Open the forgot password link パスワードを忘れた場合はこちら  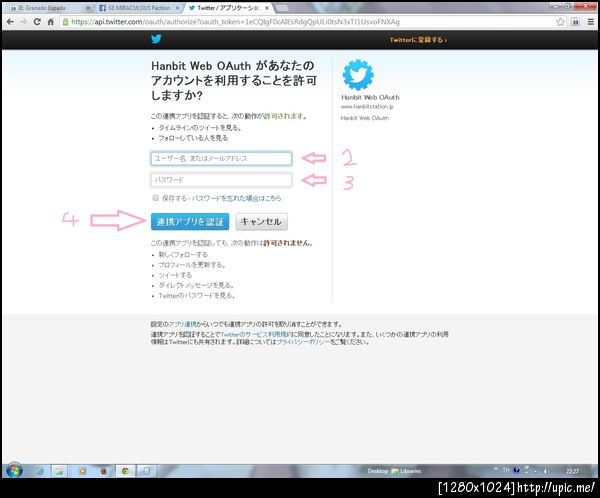click(236, 198)
